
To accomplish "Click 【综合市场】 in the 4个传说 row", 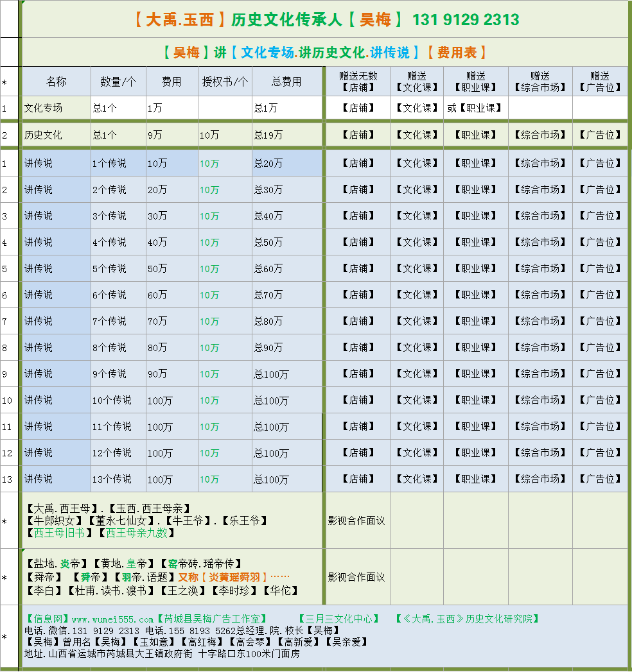I will tap(540, 242).
